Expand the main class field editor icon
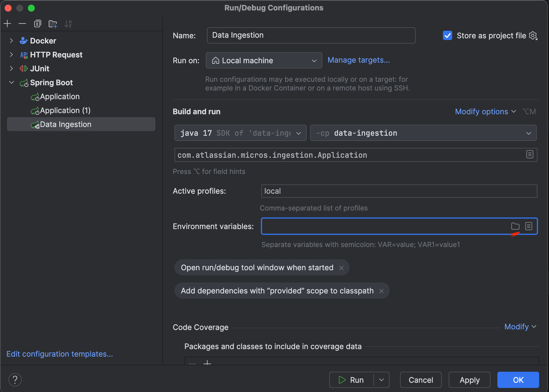Viewport: 549px width, 392px height. pos(530,155)
